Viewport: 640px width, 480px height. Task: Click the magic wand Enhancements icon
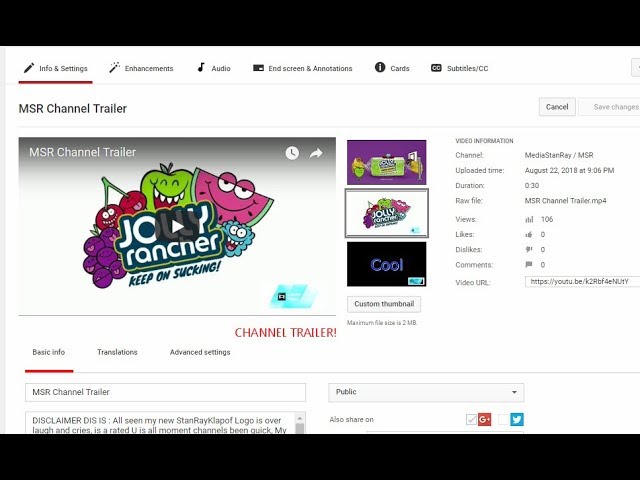click(114, 67)
